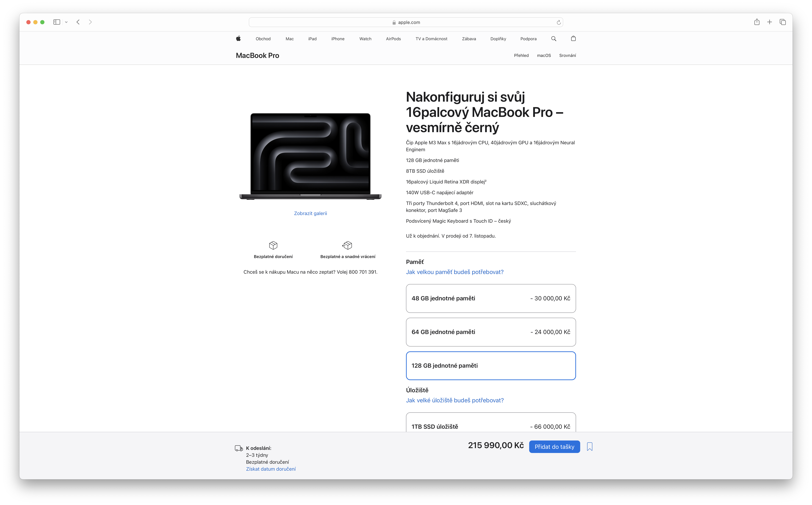This screenshot has height=505, width=812.
Task: Open the search icon
Action: [x=554, y=38]
